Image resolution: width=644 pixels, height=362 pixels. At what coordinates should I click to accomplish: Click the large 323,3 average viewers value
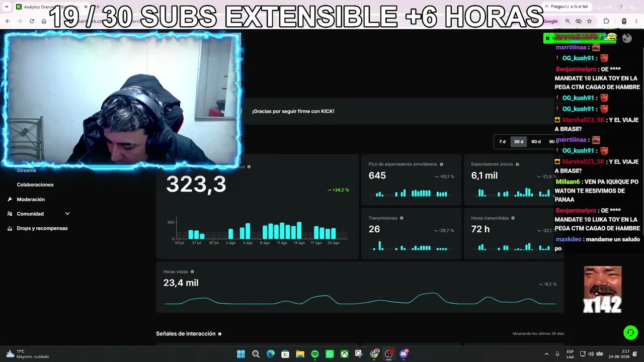[x=196, y=184]
